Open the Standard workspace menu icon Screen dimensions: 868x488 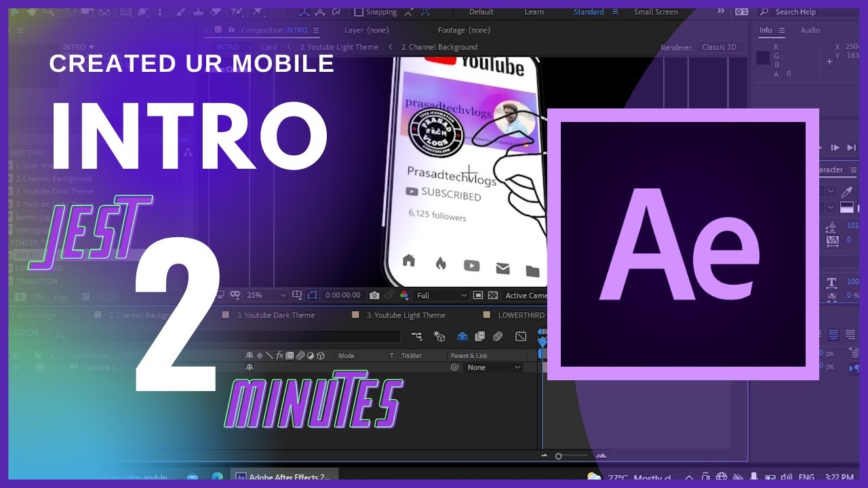pos(615,12)
